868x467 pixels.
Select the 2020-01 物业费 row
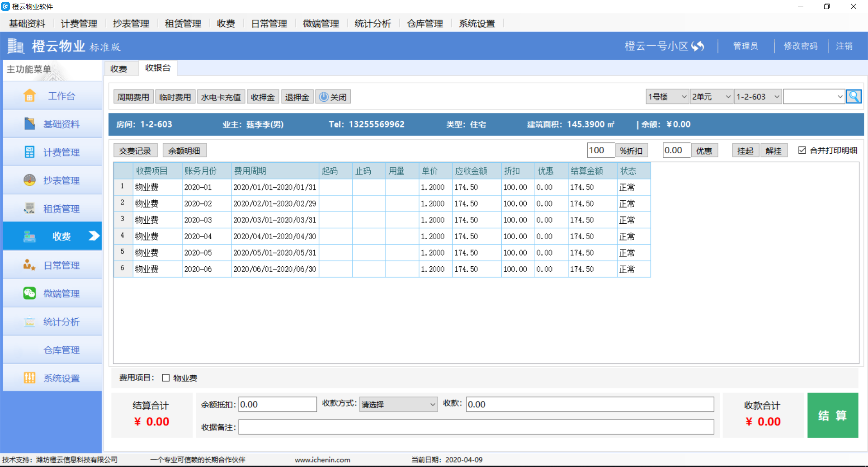pos(382,187)
